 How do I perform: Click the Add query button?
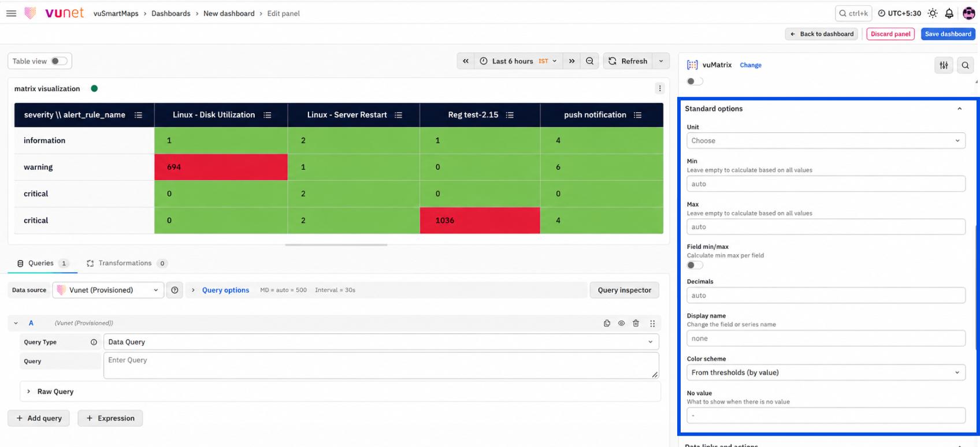[39, 418]
